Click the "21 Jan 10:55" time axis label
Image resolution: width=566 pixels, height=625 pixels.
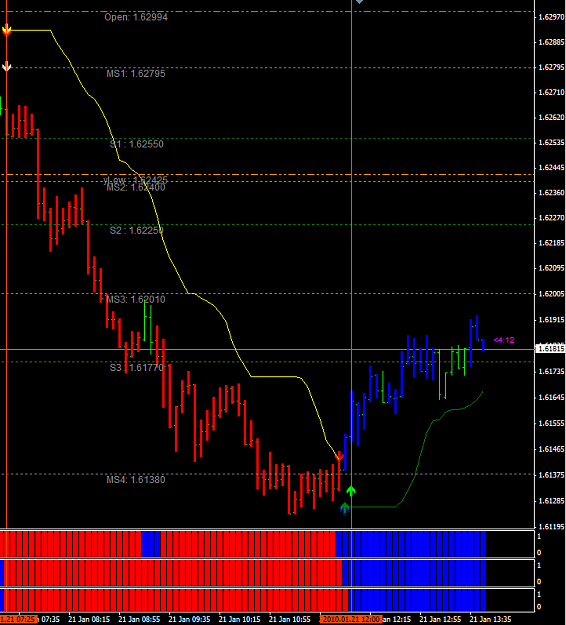point(290,619)
